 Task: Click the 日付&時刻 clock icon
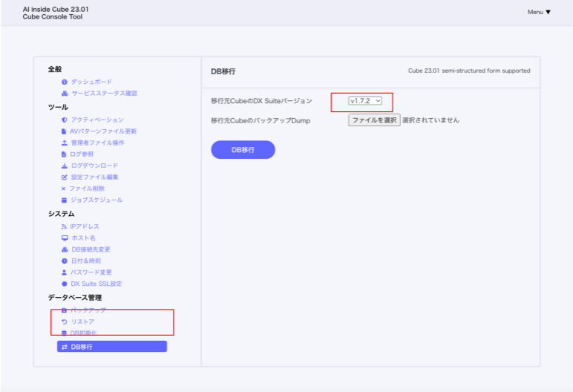coord(65,261)
